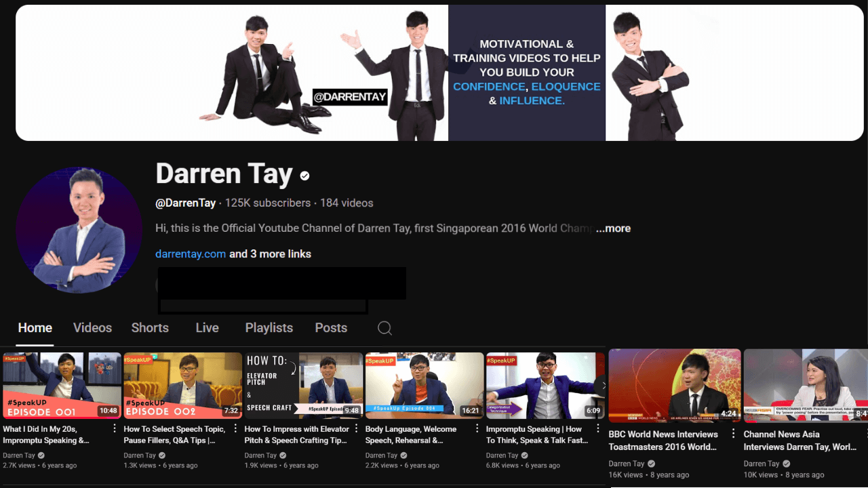Open options menu for 'How To Select Speech Topic' video

pos(235,429)
